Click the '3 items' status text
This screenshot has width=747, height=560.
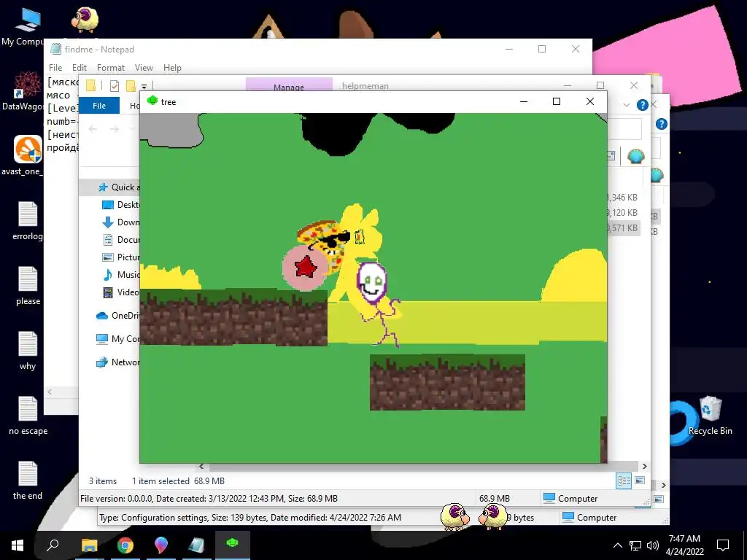click(103, 481)
